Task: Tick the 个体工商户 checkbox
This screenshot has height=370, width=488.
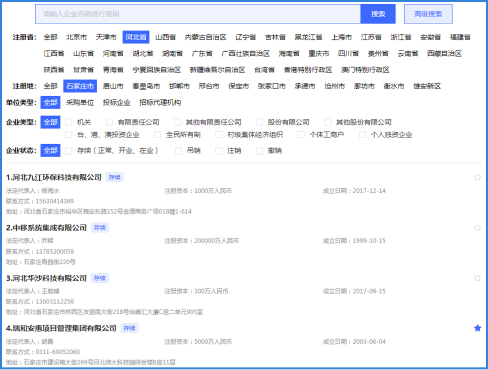Action: click(x=301, y=135)
